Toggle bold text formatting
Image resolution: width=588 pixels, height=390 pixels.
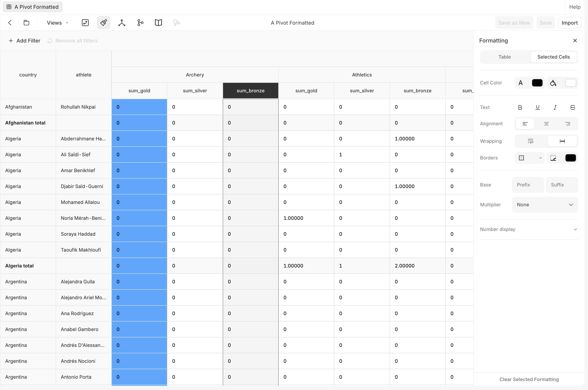coord(520,107)
